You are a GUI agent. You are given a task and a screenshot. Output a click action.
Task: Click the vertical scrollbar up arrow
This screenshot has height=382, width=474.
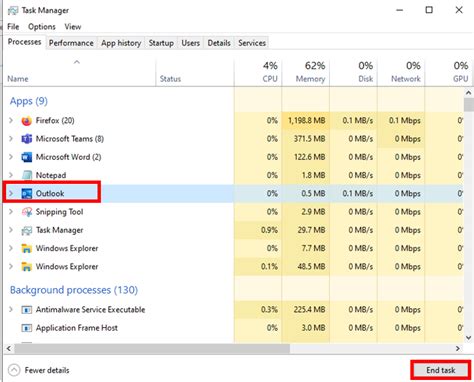tap(469, 93)
